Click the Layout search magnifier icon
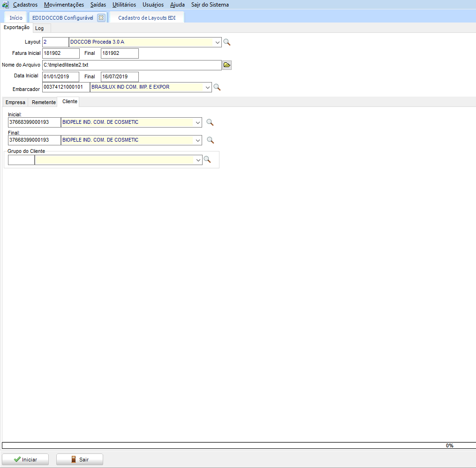This screenshot has width=476, height=468. 227,42
